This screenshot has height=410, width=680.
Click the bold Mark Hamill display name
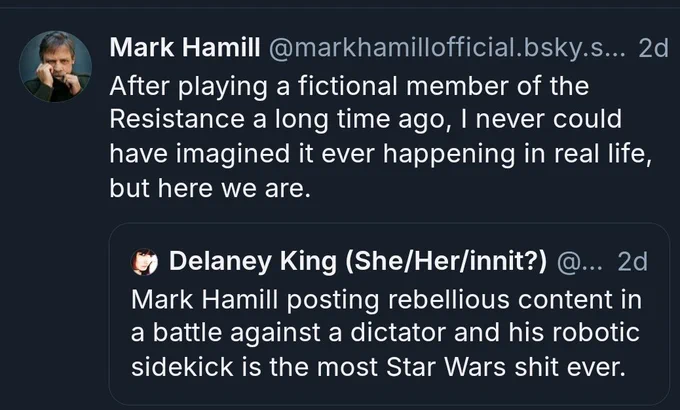click(x=185, y=47)
